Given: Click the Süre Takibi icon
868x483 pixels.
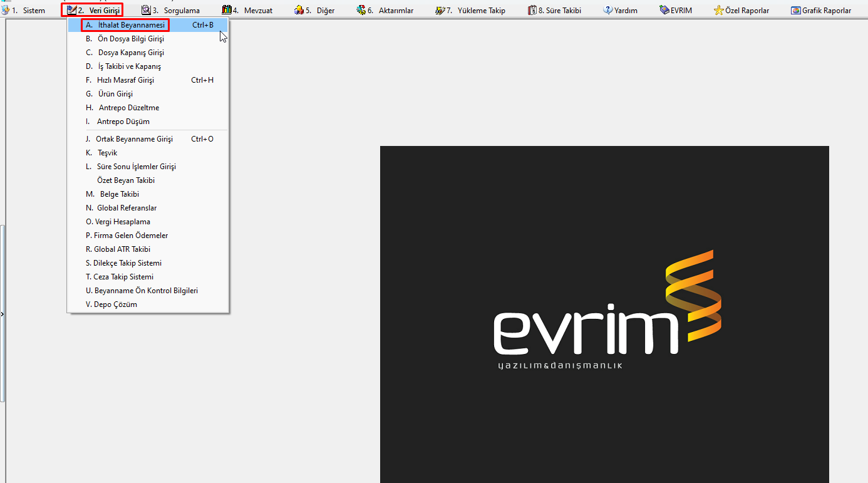Looking at the screenshot, I should click(x=532, y=10).
